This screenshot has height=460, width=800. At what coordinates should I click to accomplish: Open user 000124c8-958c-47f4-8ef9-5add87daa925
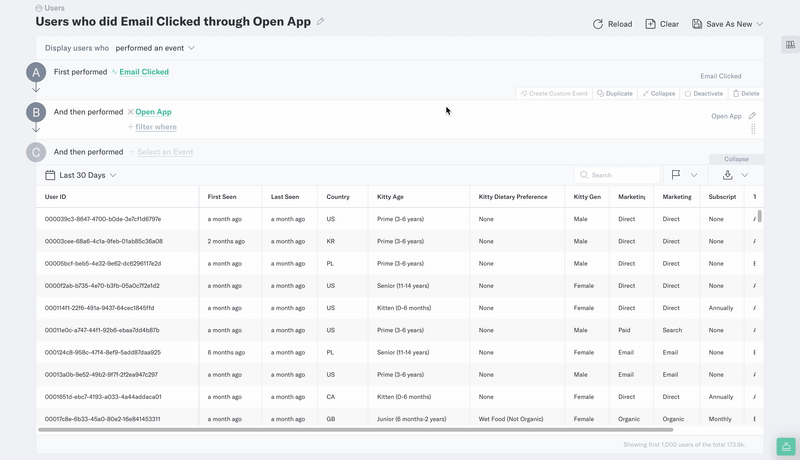(103, 352)
